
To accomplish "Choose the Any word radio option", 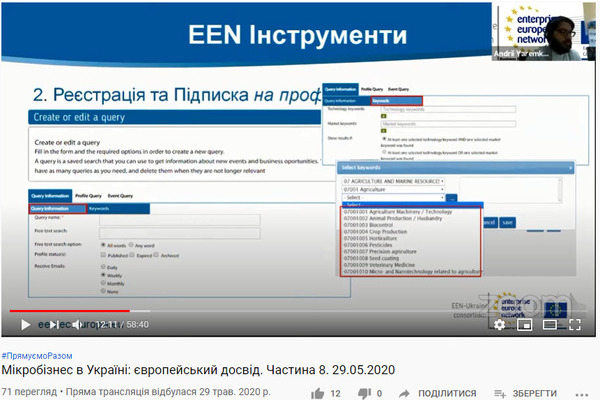I will pyautogui.click(x=131, y=245).
